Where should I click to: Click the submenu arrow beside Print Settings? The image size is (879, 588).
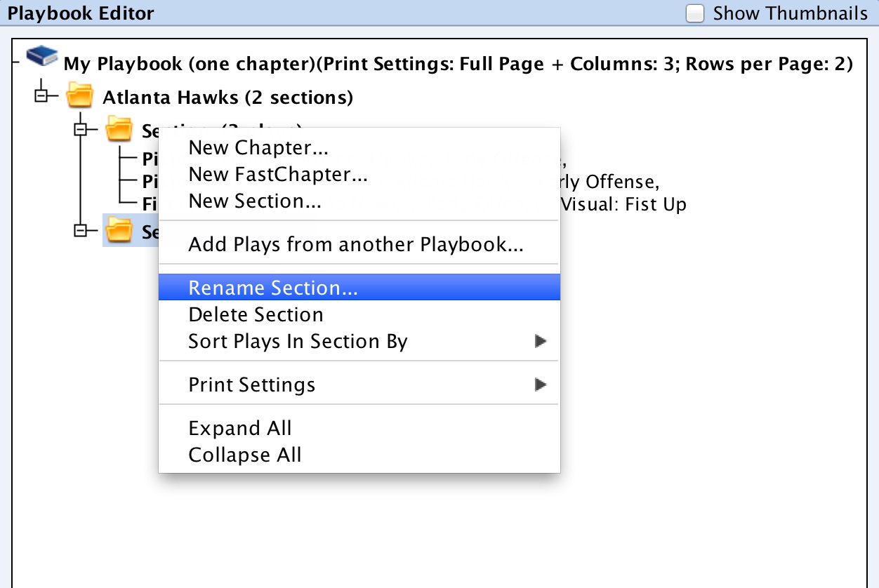(x=540, y=384)
